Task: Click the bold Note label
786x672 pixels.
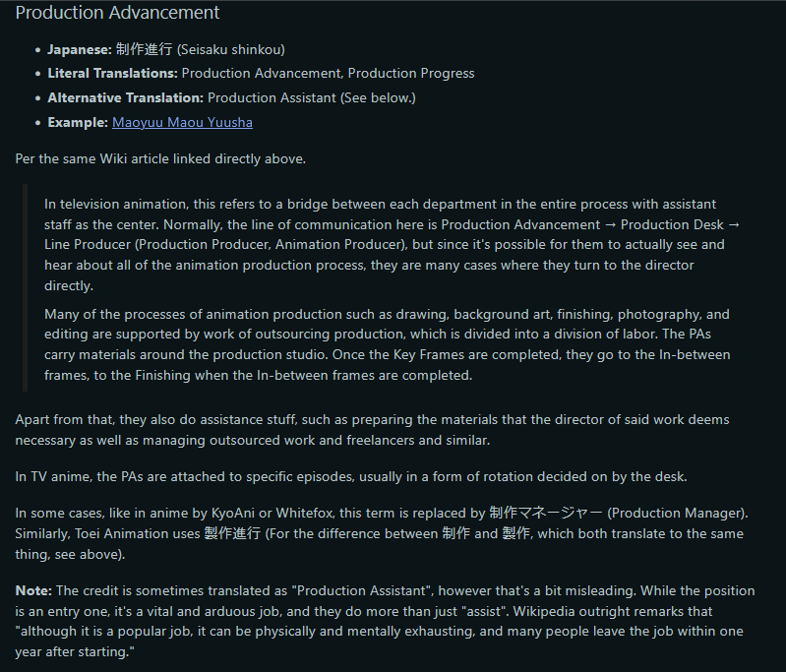Action: [34, 590]
